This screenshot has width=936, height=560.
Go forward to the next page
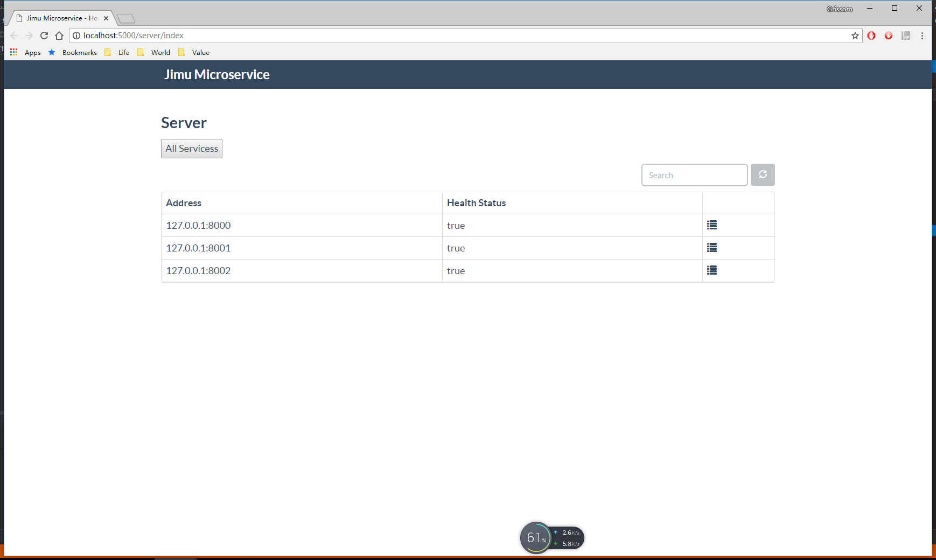(29, 36)
